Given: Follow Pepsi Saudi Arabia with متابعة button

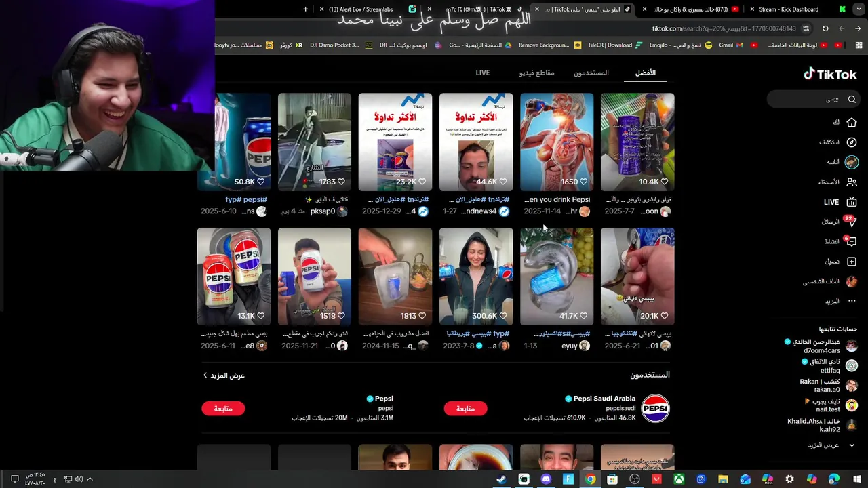Looking at the screenshot, I should tap(465, 409).
